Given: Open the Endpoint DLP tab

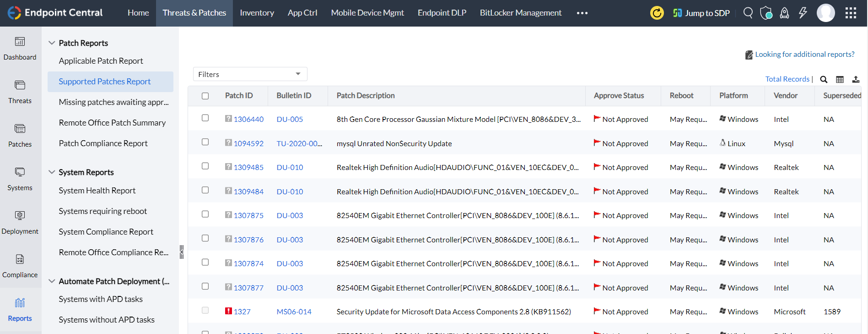Looking at the screenshot, I should pos(442,13).
